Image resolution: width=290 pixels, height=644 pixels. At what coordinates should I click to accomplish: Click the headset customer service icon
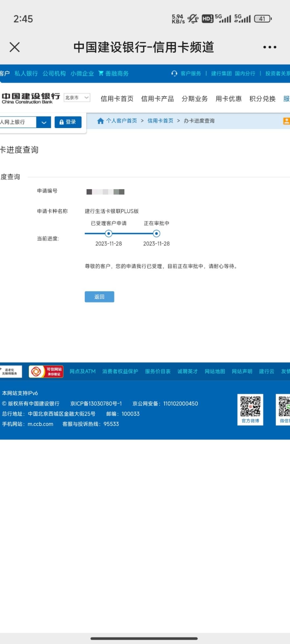174,74
